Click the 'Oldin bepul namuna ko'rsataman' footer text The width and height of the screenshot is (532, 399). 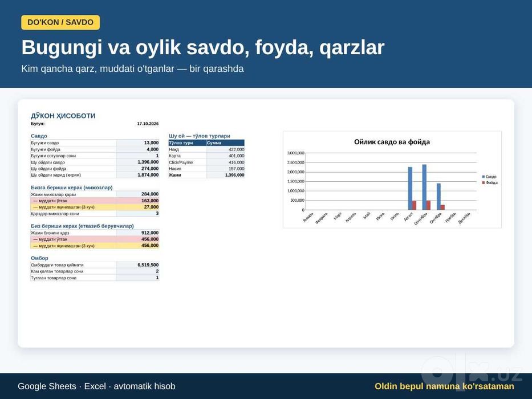tap(444, 386)
